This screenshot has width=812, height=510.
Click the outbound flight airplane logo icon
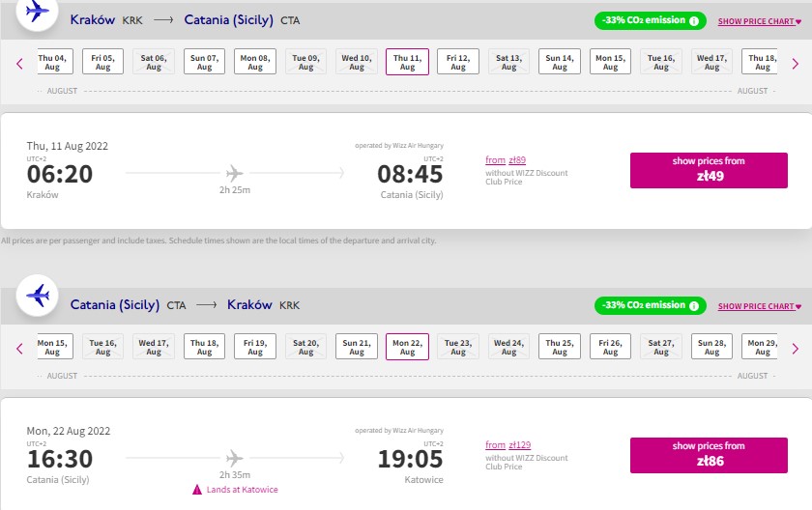[x=37, y=12]
